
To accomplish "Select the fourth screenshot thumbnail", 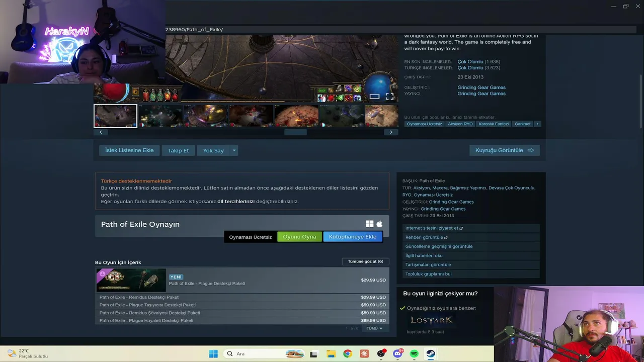I will (x=251, y=116).
